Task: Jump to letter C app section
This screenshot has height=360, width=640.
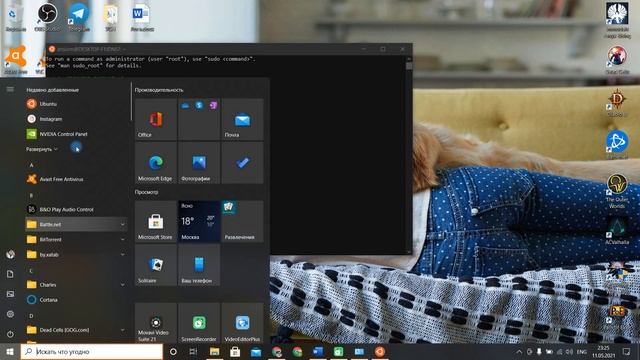Action: pyautogui.click(x=31, y=271)
